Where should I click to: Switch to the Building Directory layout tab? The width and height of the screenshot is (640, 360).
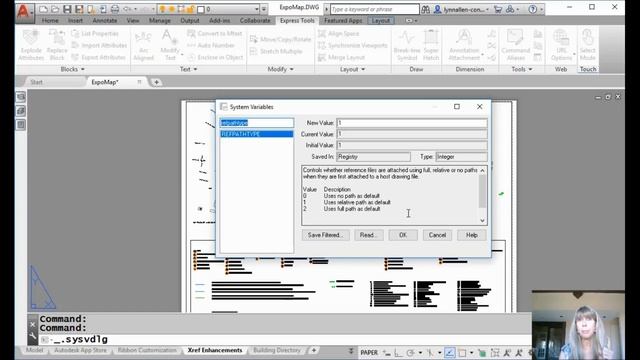[277, 350]
